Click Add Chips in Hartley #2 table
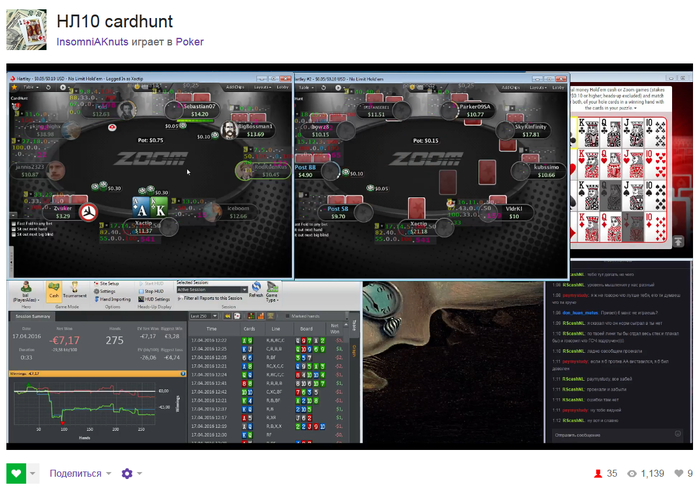Viewport: 700px width, 500px height. click(510, 88)
